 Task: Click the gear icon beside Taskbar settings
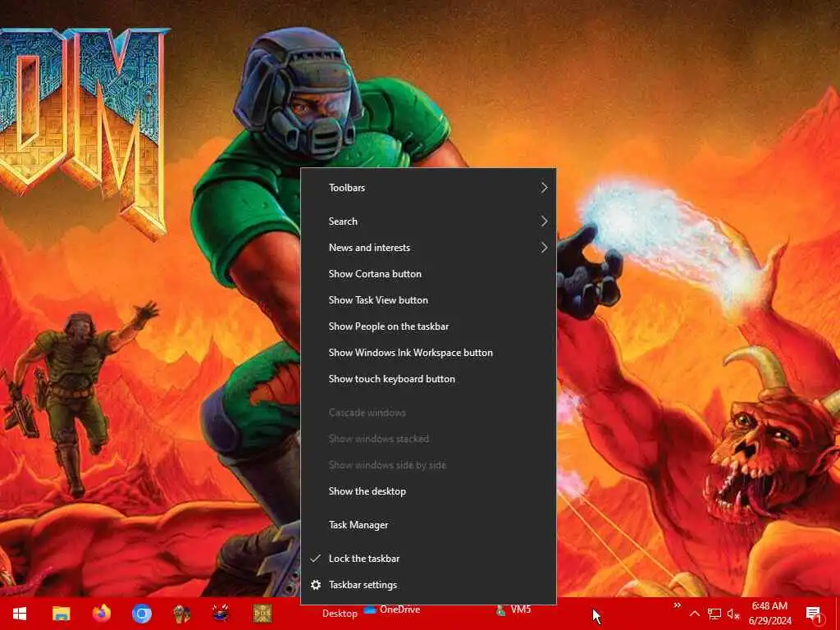pyautogui.click(x=316, y=585)
